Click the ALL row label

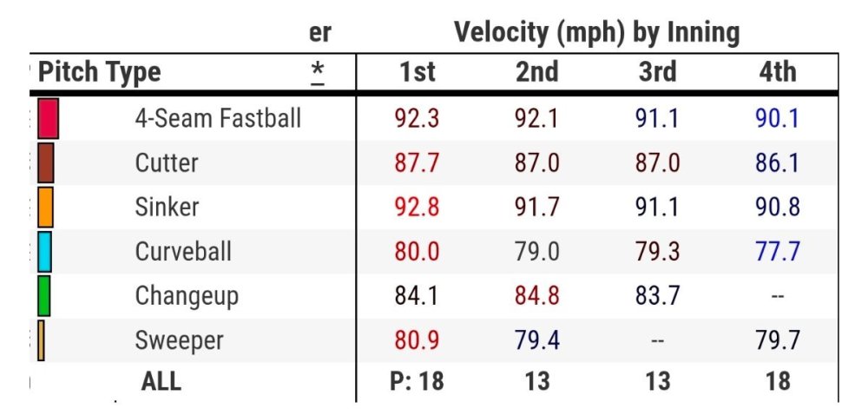coord(161,381)
